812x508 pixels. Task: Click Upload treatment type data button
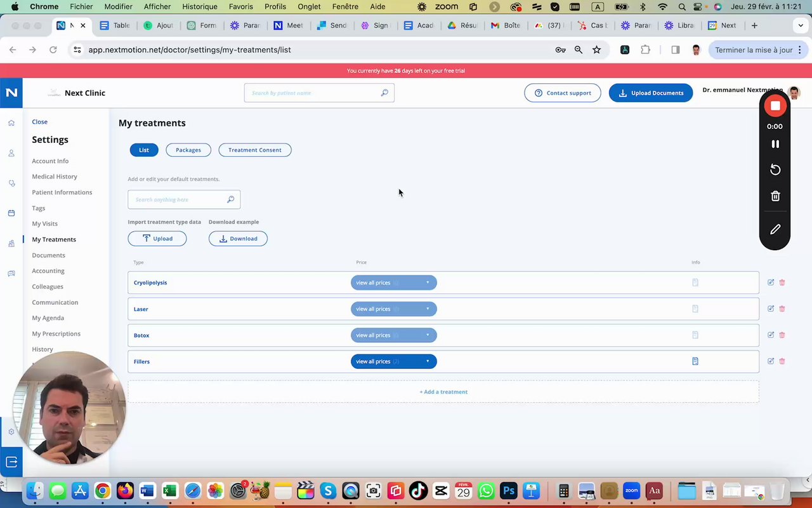coord(157,239)
